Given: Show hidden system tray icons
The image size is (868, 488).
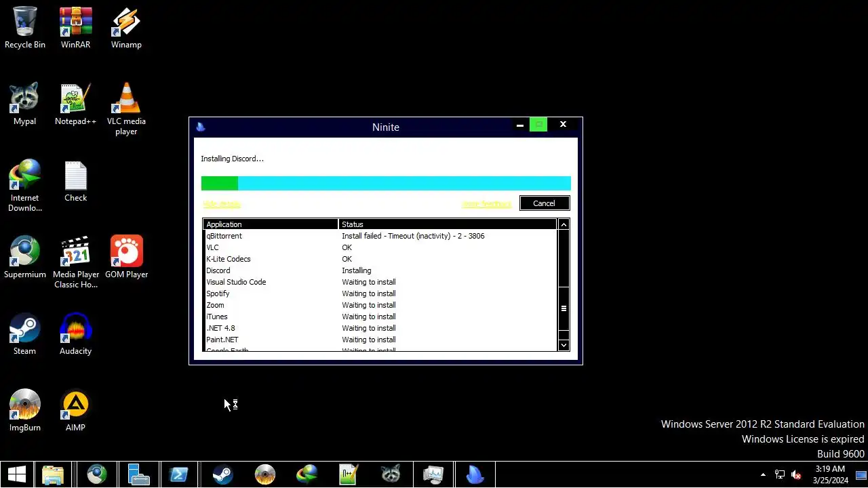Looking at the screenshot, I should click(x=763, y=474).
